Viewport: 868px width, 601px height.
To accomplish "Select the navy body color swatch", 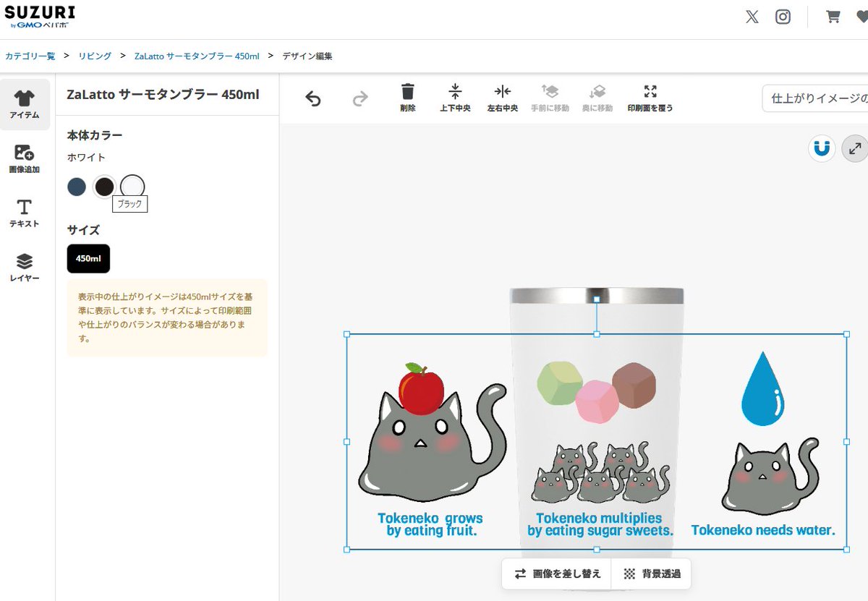I will pos(75,186).
